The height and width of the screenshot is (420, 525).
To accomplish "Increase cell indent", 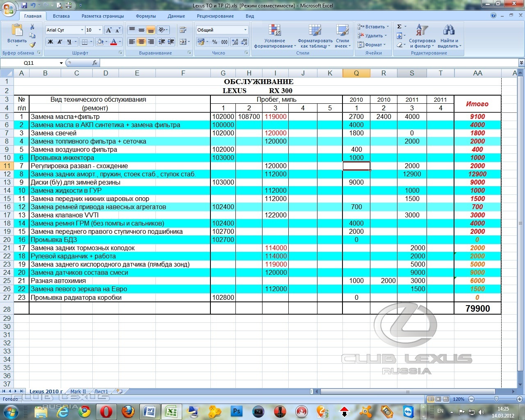I will point(171,42).
